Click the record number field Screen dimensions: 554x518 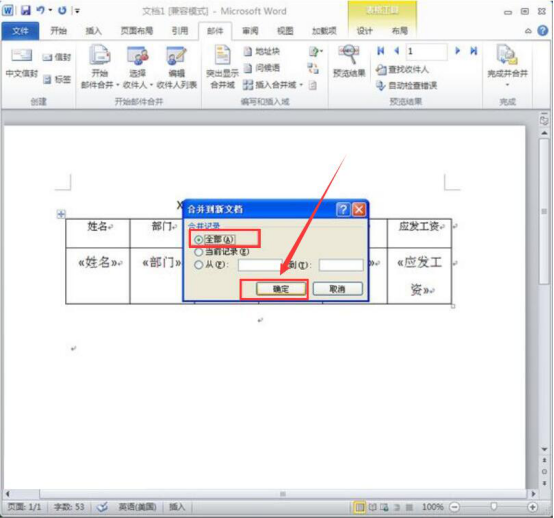426,52
